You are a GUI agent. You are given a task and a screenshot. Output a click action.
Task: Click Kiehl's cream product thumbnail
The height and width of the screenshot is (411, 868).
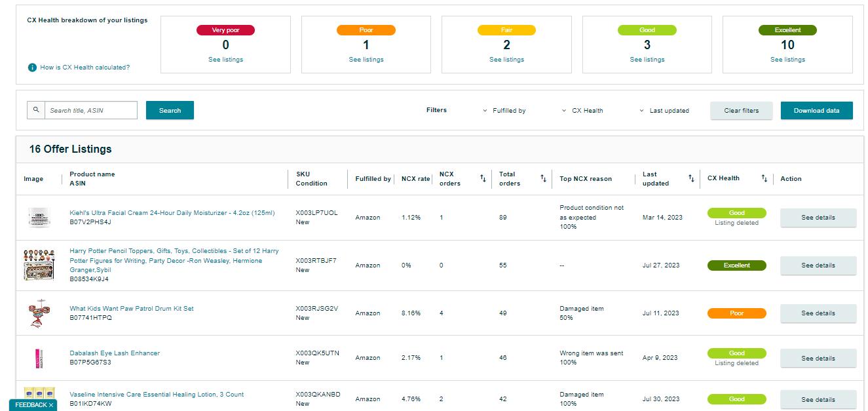[39, 217]
